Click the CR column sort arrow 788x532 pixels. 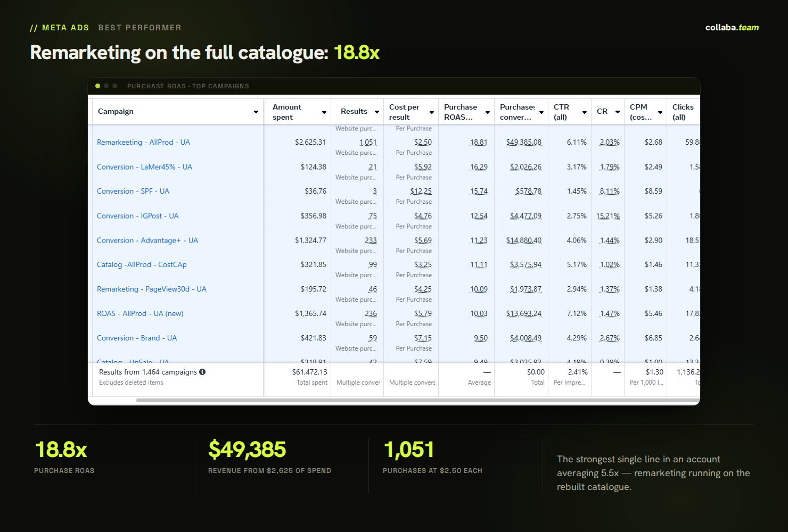click(x=618, y=112)
